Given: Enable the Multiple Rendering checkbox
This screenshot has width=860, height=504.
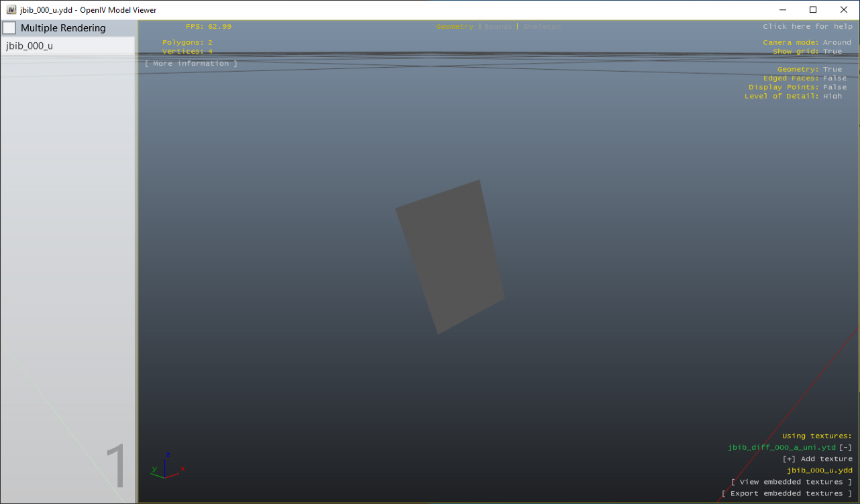Looking at the screenshot, I should click(x=9, y=27).
